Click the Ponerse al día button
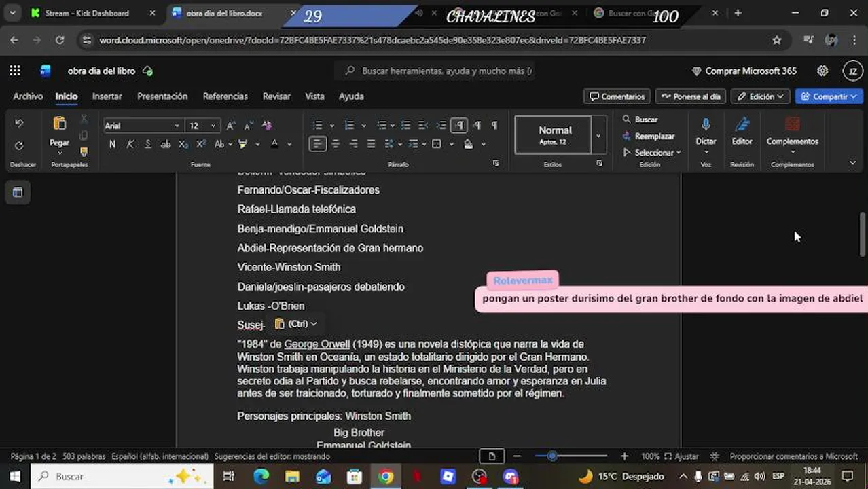 click(x=690, y=96)
